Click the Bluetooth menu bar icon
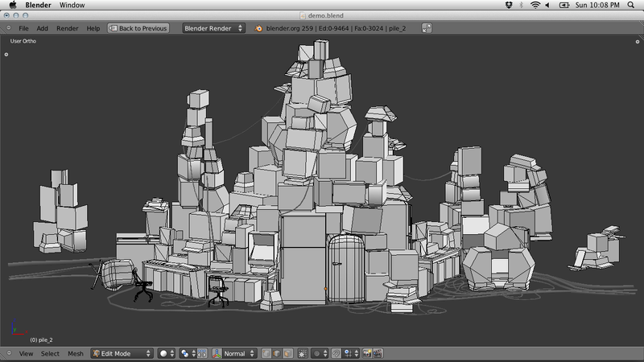This screenshot has width=644, height=362. (x=521, y=5)
